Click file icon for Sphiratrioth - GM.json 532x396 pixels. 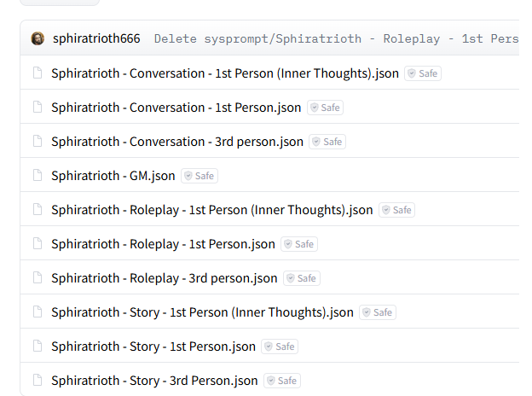[x=38, y=176]
